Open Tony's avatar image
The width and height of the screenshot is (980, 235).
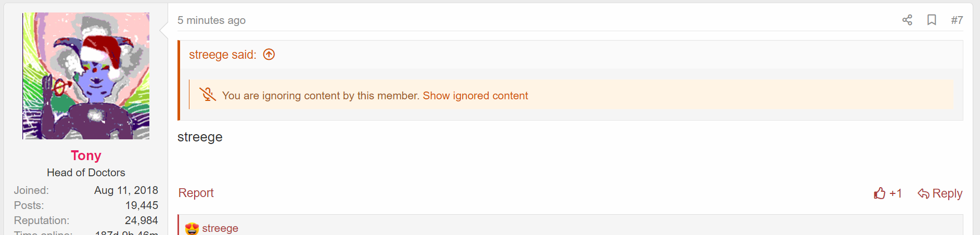[86, 76]
